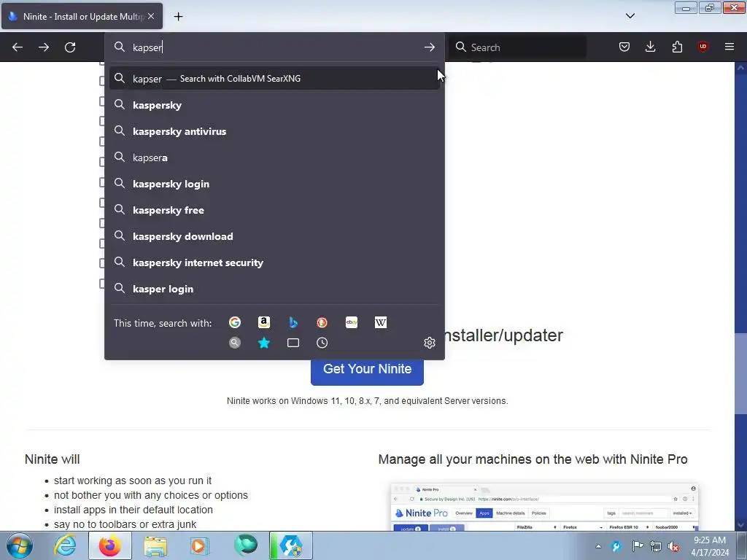The width and height of the screenshot is (747, 560).
Task: Search this time with Bing
Action: coord(293,322)
